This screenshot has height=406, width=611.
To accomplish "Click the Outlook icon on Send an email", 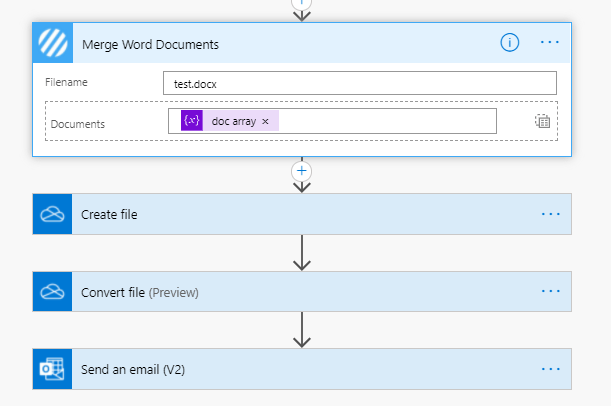I will click(51, 369).
